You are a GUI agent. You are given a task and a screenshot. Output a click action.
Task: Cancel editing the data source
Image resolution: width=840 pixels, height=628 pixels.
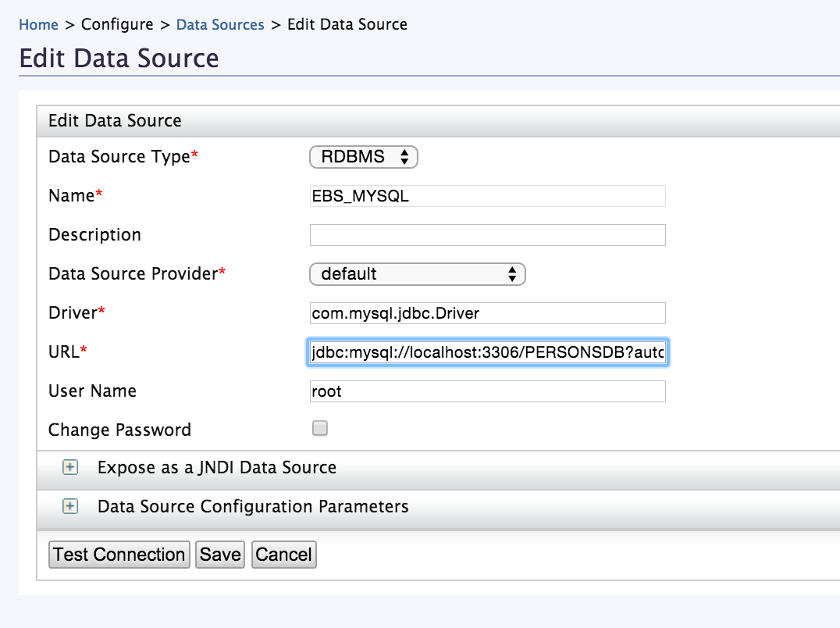pos(283,555)
